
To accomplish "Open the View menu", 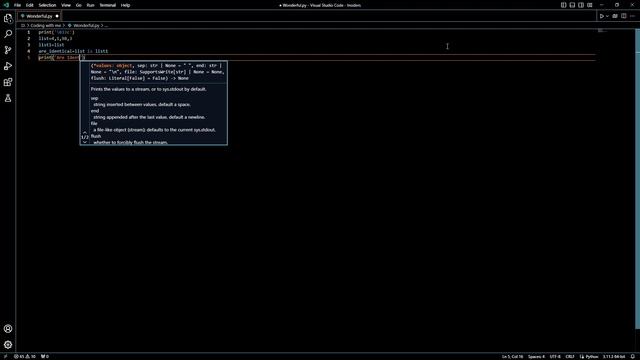I will [x=66, y=5].
